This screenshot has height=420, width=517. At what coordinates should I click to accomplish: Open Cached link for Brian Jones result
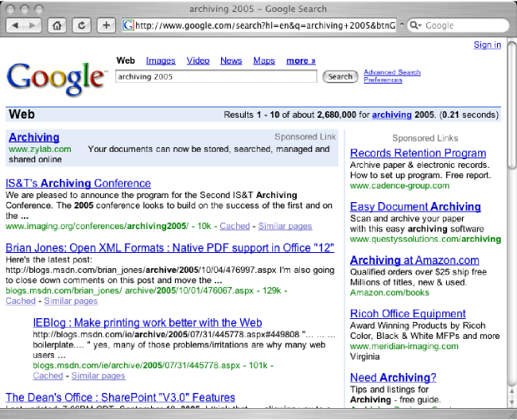tap(21, 301)
